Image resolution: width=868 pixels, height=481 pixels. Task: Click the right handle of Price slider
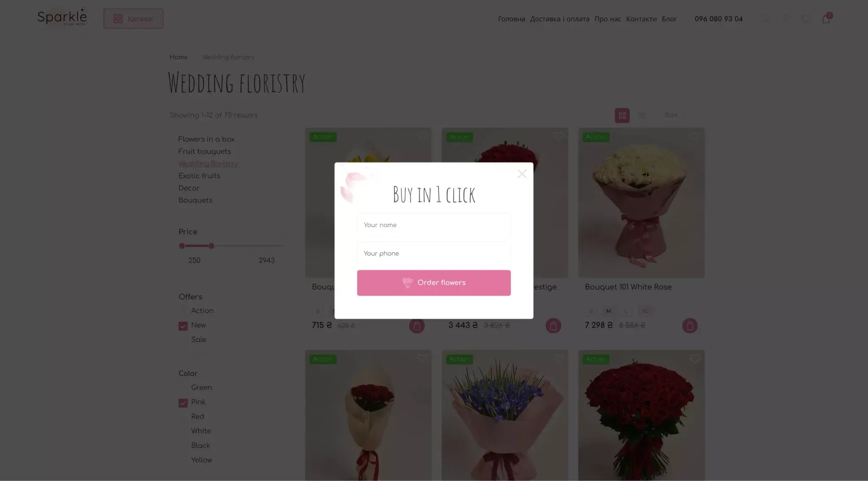[x=211, y=246]
